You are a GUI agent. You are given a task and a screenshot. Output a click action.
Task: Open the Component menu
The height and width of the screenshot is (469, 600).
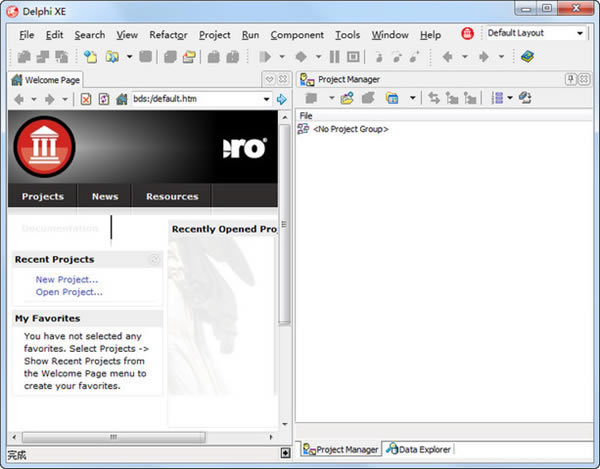pos(297,35)
